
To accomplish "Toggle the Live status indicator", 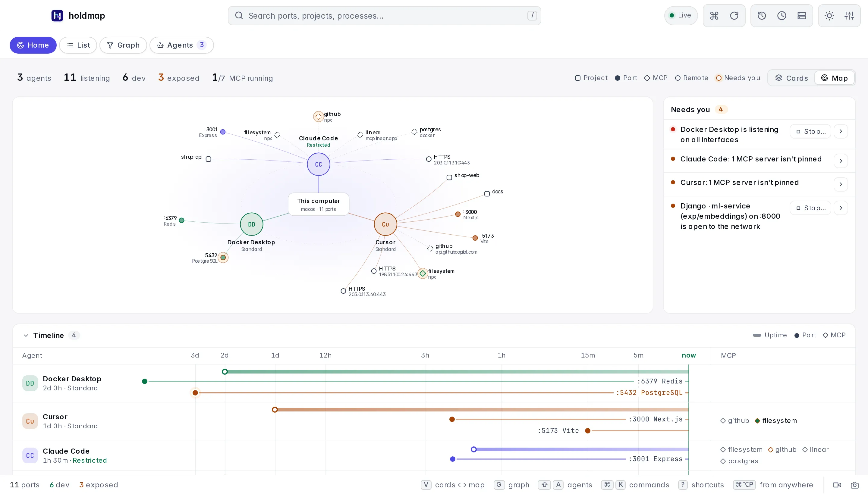I will (681, 16).
